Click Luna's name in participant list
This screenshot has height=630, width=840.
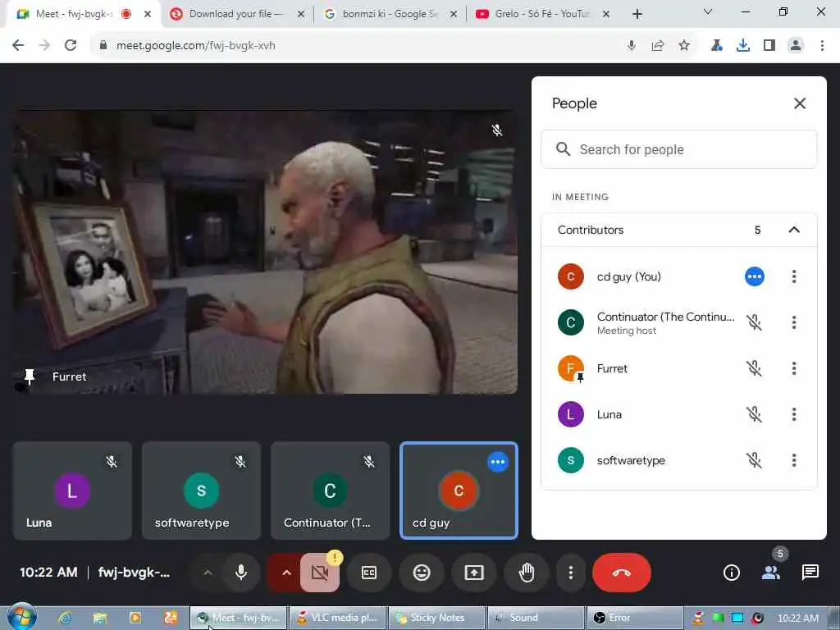[x=609, y=414]
